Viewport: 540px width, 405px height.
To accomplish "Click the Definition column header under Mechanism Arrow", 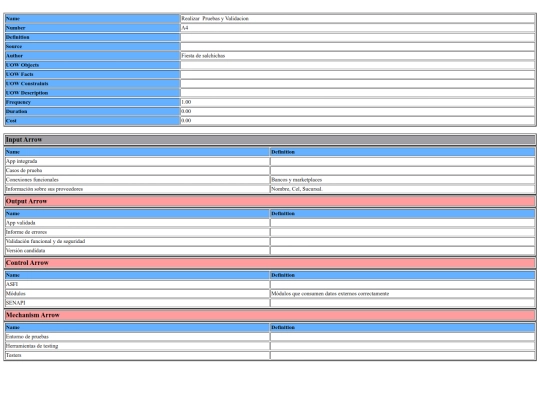I will [x=403, y=328].
